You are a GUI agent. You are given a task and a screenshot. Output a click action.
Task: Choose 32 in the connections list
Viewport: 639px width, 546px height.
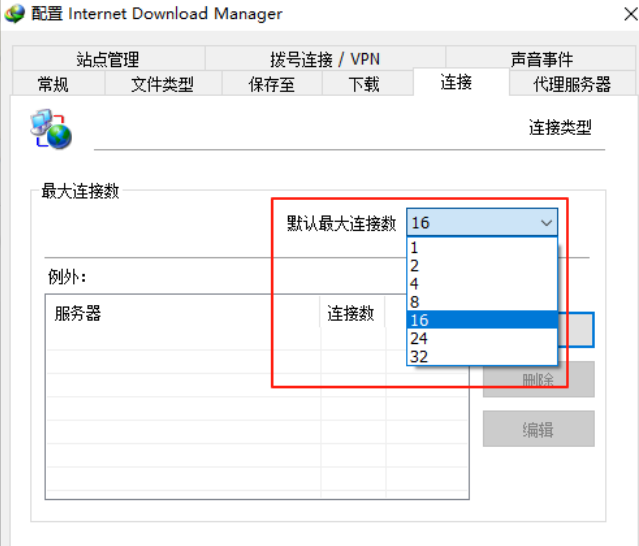tap(482, 356)
